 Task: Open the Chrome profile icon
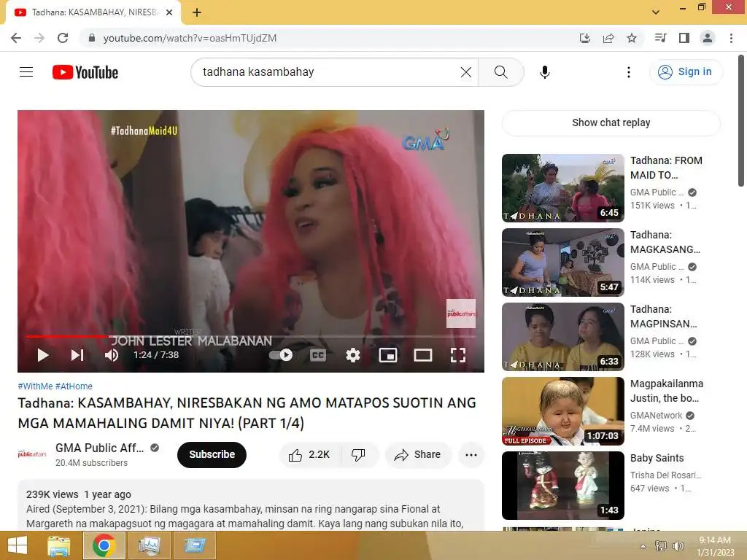(x=708, y=38)
